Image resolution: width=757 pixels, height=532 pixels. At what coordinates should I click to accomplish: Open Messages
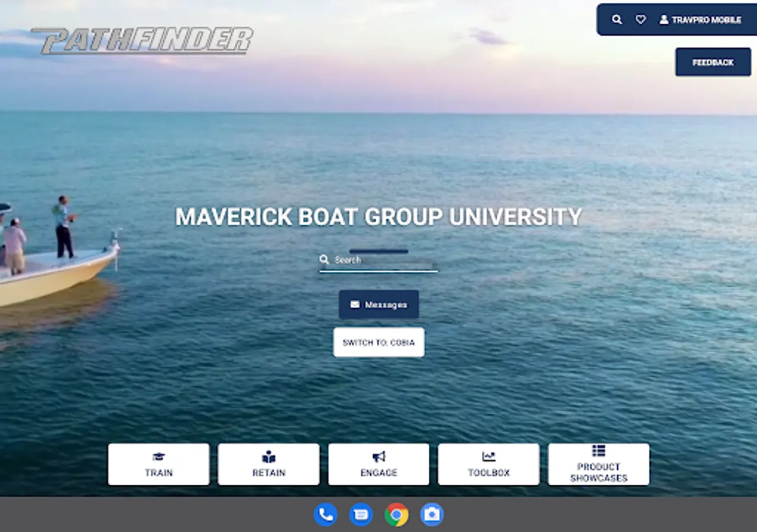[378, 304]
